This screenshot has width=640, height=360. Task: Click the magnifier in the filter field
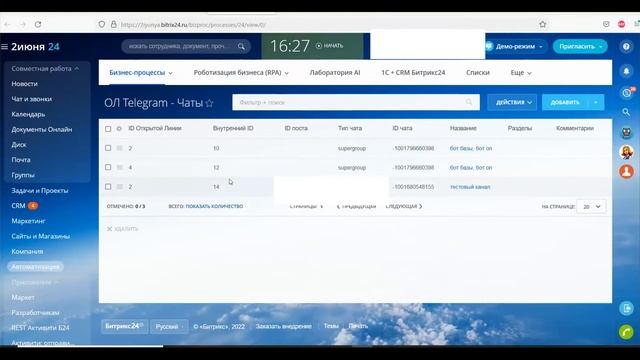click(469, 102)
